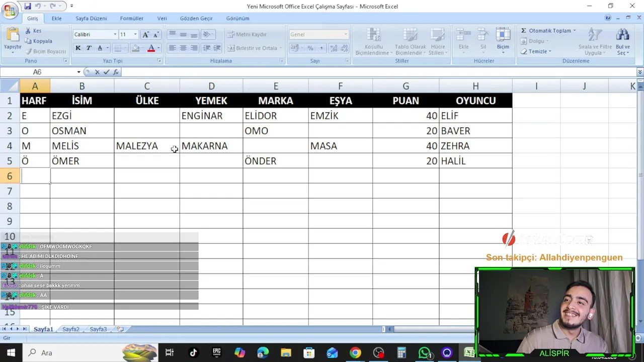Launch Google Chrome from the taskbar
The height and width of the screenshot is (362, 644).
click(355, 352)
